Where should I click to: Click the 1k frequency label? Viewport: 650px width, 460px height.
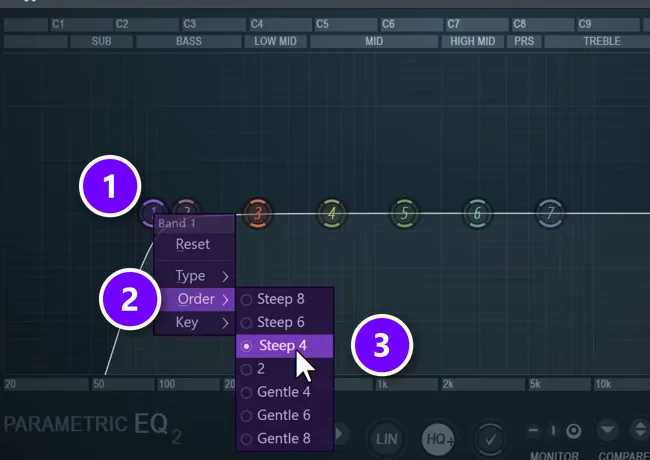coord(382,385)
